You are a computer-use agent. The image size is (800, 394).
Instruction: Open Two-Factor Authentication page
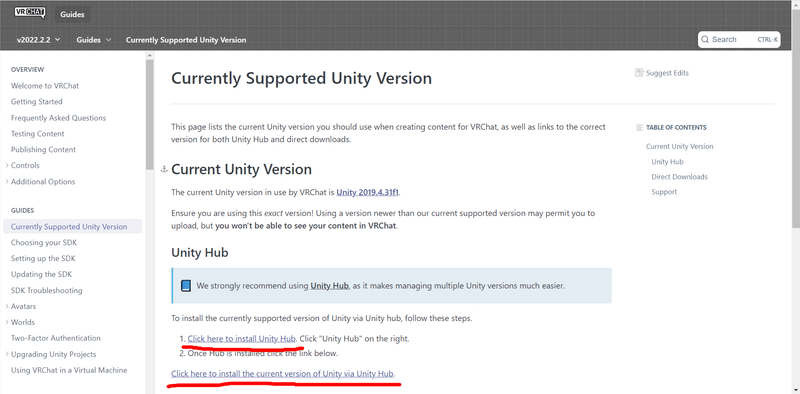56,338
